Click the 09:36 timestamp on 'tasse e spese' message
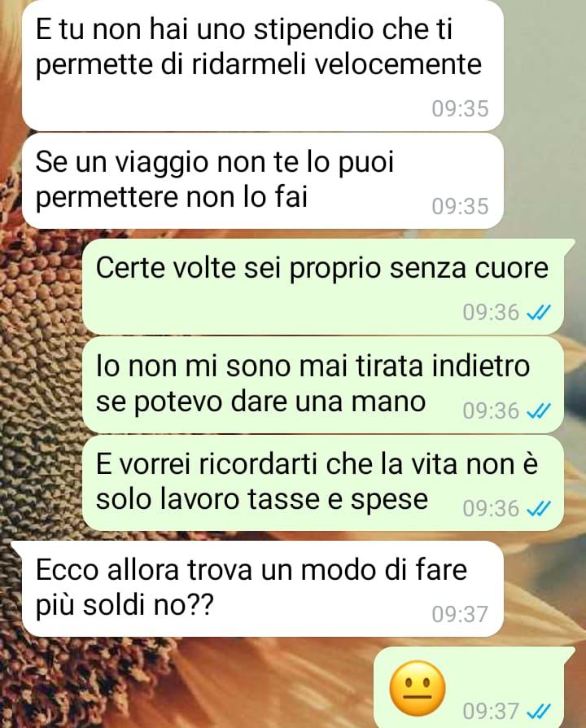This screenshot has height=728, width=586. pyautogui.click(x=491, y=509)
